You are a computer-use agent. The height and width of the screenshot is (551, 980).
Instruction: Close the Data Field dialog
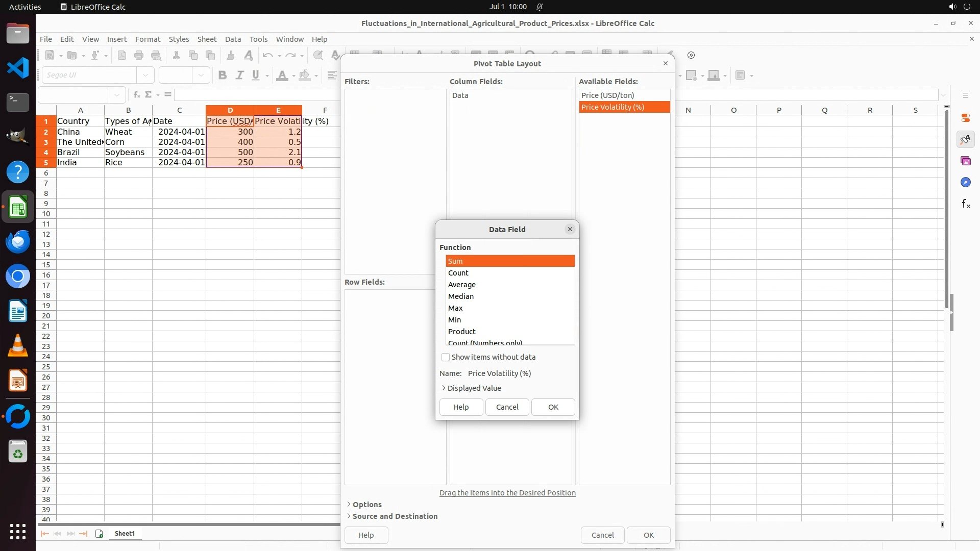click(x=570, y=229)
